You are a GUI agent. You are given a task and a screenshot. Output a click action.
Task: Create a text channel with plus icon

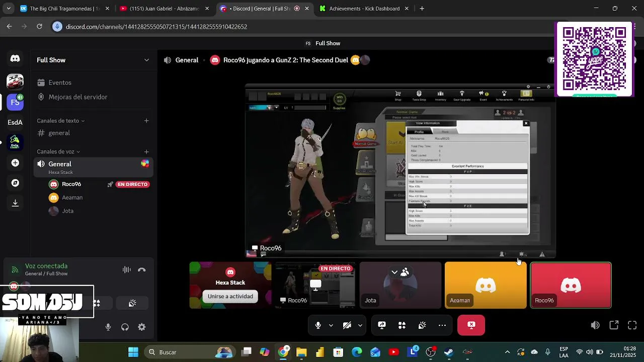coord(146,121)
